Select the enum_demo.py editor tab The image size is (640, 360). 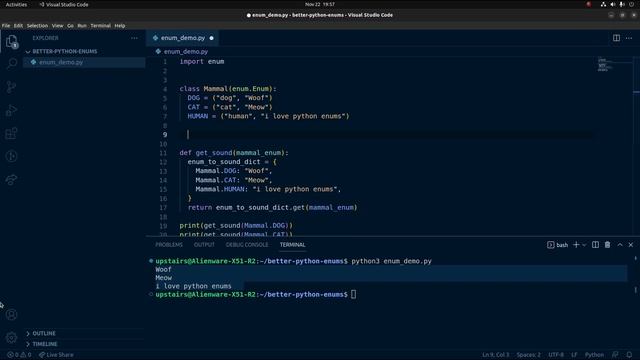(183, 38)
